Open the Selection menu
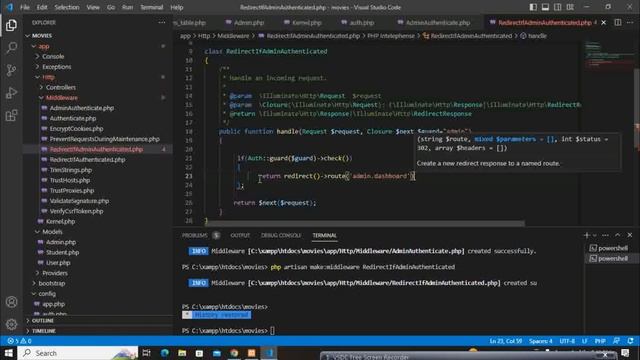Image resolution: width=640 pixels, height=360 pixels. pyautogui.click(x=67, y=7)
